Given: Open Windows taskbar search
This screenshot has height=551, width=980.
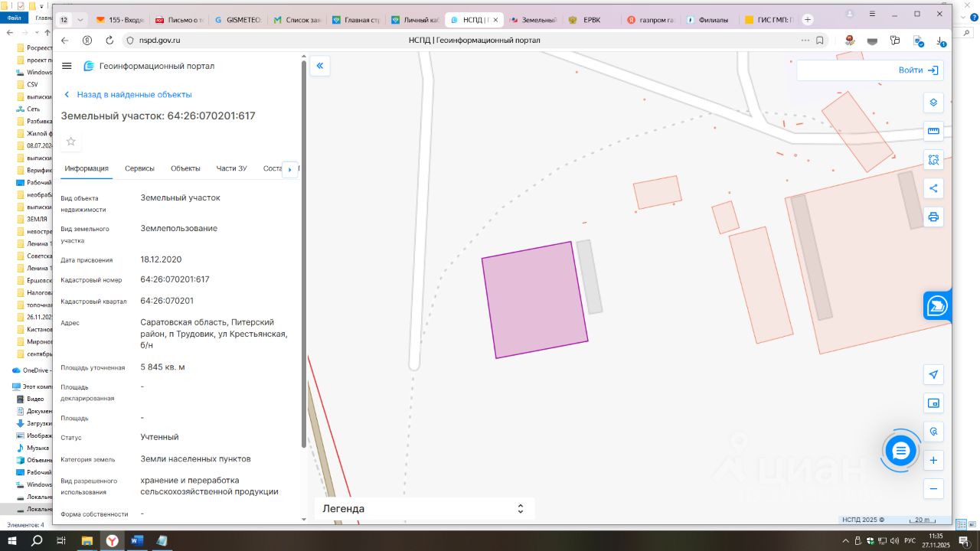Looking at the screenshot, I should coord(37,541).
